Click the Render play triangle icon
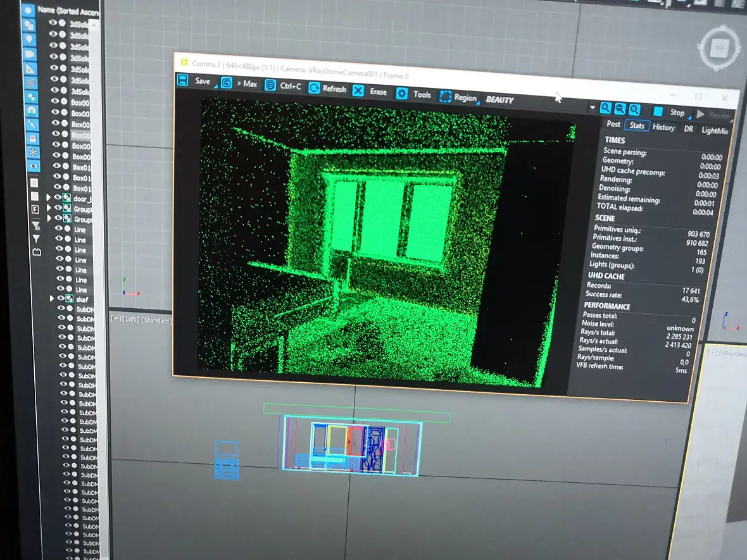747x560 pixels. 700,114
